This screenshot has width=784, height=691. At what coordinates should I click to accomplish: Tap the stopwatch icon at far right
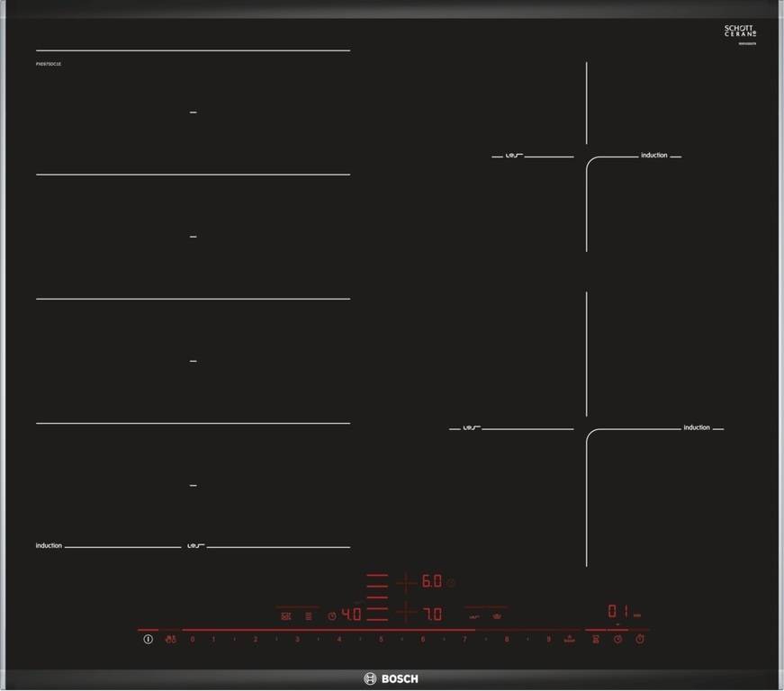coord(640,639)
